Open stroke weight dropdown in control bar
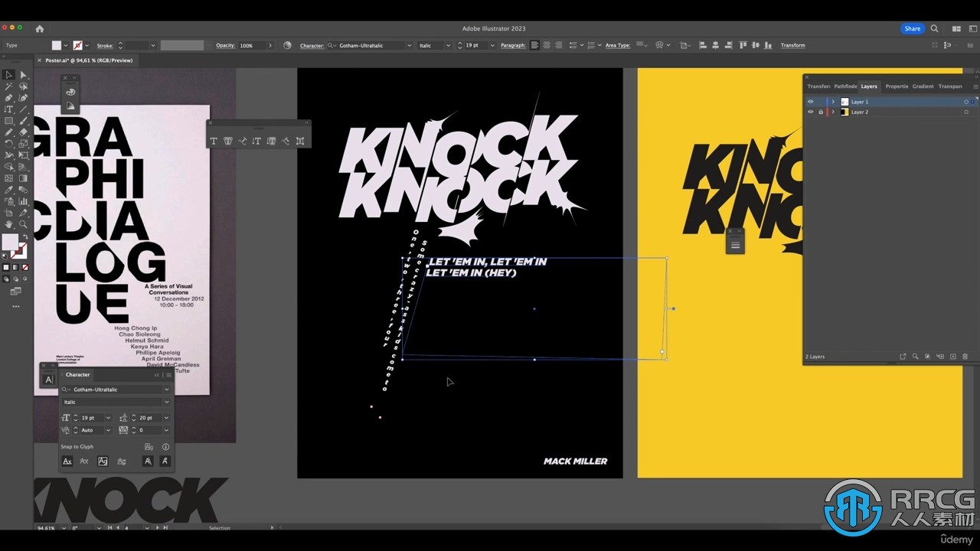The width and height of the screenshot is (980, 551). pyautogui.click(x=152, y=45)
